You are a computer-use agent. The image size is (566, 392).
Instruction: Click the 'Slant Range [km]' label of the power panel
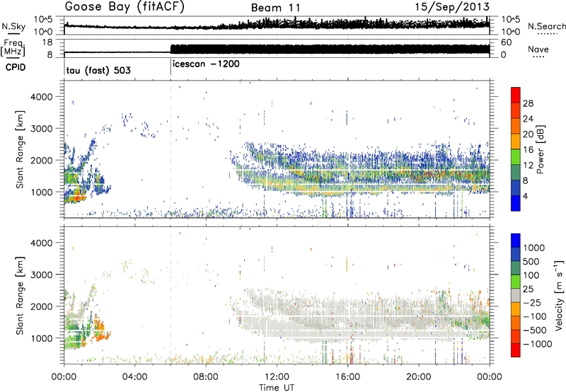point(20,149)
